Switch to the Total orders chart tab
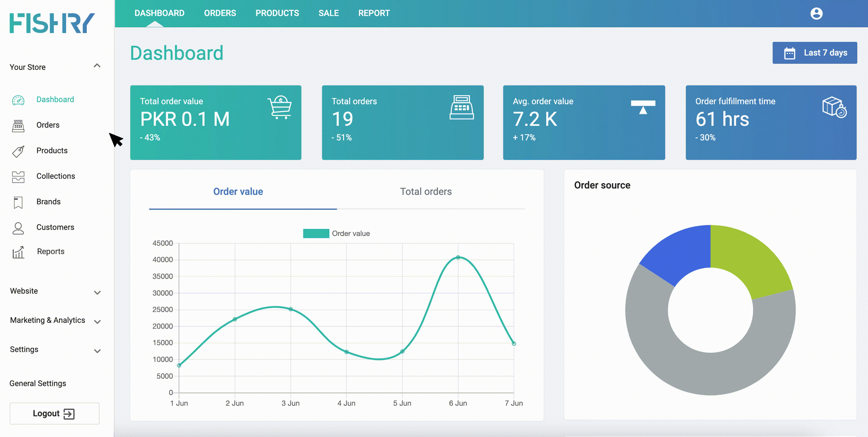Image resolution: width=868 pixels, height=437 pixels. (426, 192)
